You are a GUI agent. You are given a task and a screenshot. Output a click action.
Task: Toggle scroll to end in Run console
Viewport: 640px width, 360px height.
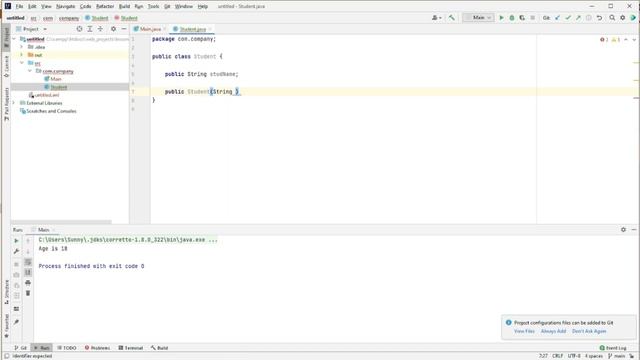(x=28, y=272)
